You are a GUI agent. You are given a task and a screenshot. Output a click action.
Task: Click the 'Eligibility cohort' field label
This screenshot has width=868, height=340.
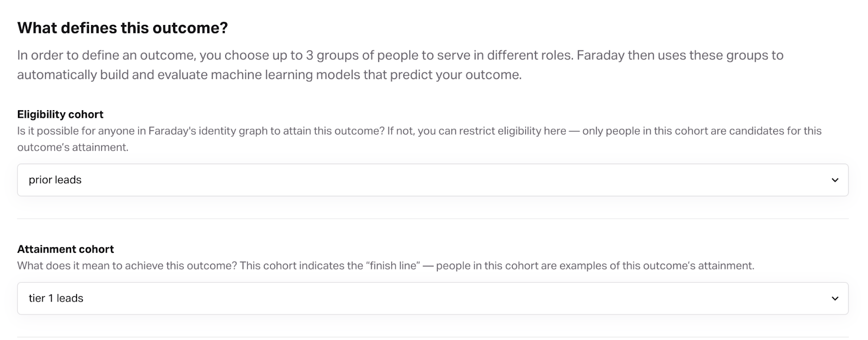click(x=60, y=114)
